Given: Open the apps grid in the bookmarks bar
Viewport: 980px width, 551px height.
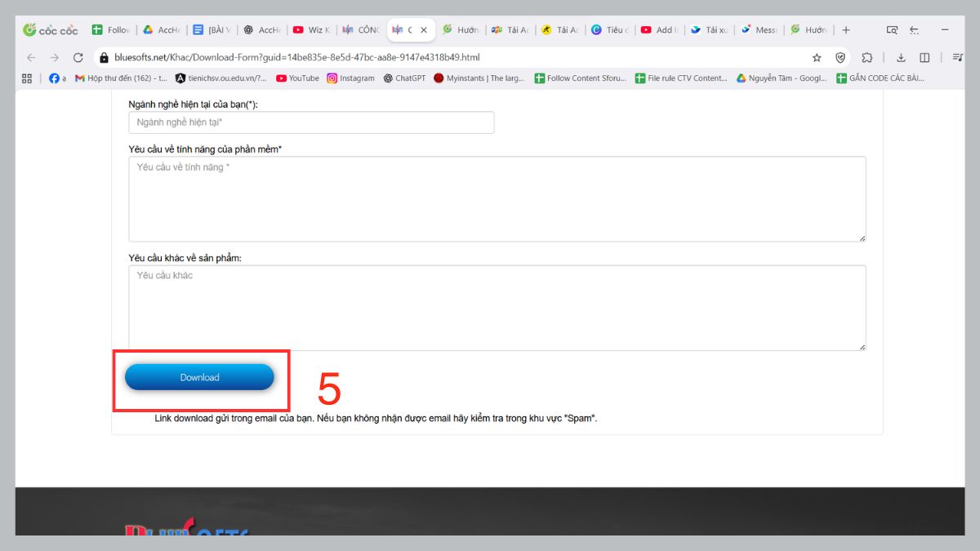Looking at the screenshot, I should coord(27,78).
